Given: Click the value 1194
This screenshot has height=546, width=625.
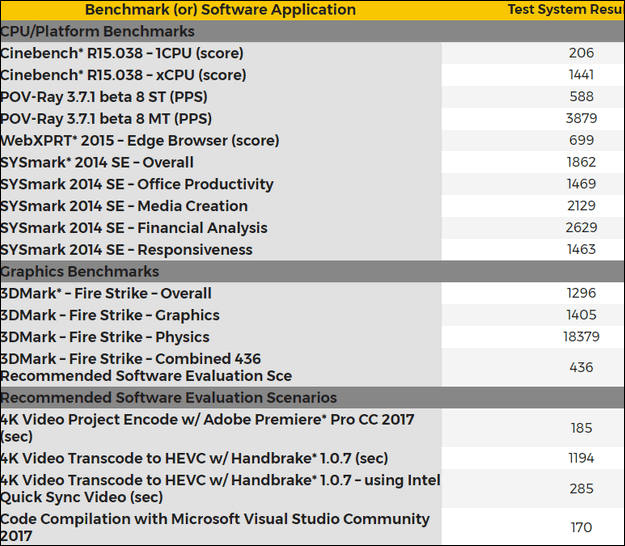Looking at the screenshot, I should (x=581, y=458).
